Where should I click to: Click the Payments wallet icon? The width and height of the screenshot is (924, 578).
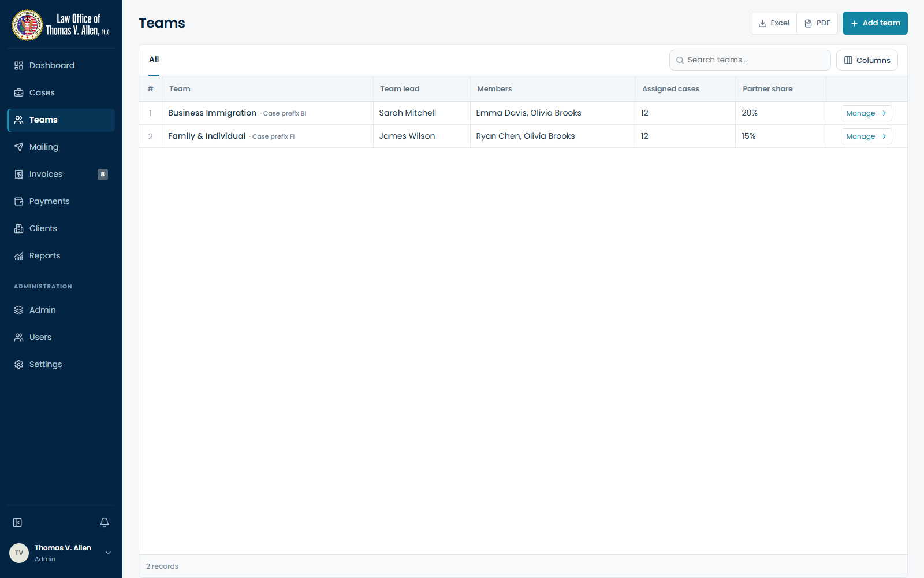pos(18,201)
